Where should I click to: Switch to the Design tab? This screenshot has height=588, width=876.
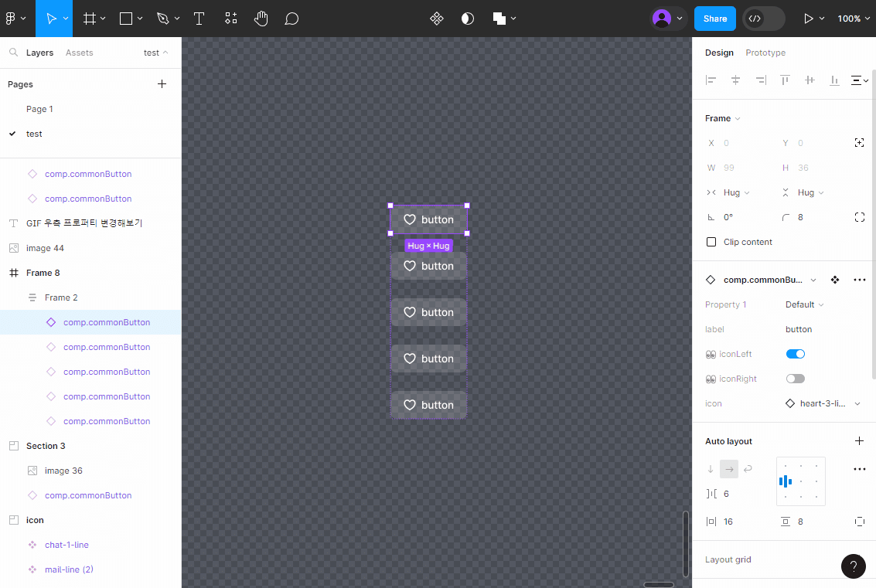click(719, 53)
